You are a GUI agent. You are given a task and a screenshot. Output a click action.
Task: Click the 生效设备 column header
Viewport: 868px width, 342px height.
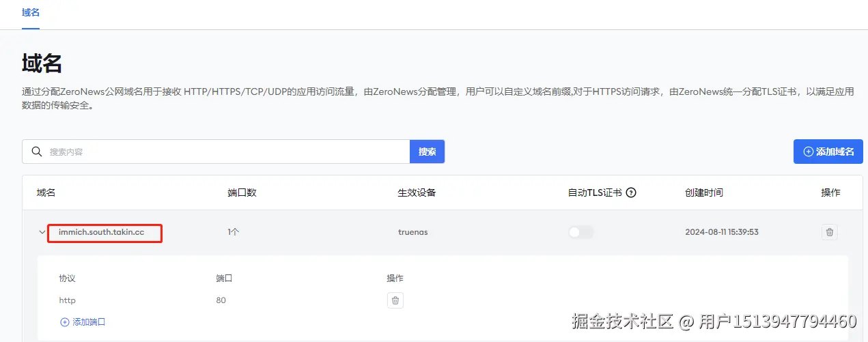pos(417,193)
